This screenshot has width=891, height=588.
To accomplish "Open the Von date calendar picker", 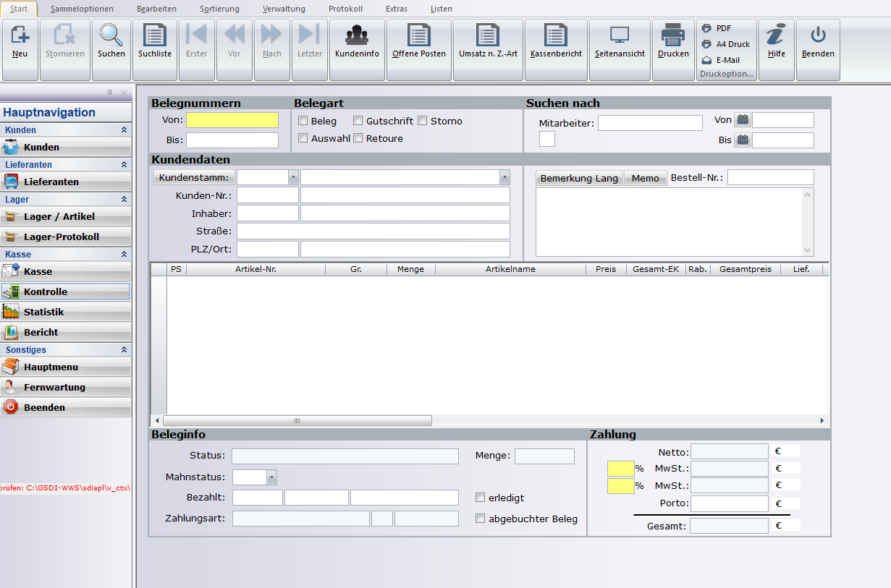I will [x=742, y=120].
